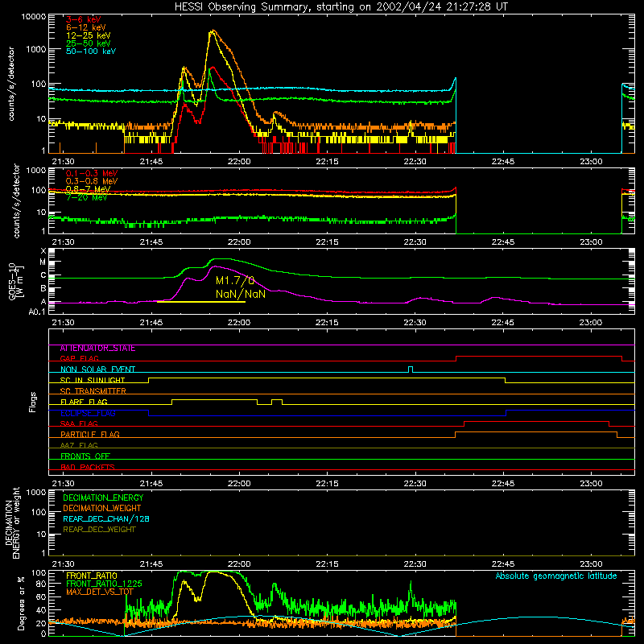Viewport: 644px width, 644px height.
Task: Select the 'ATTENUATOR_STATE' flag label
Action: (x=97, y=349)
